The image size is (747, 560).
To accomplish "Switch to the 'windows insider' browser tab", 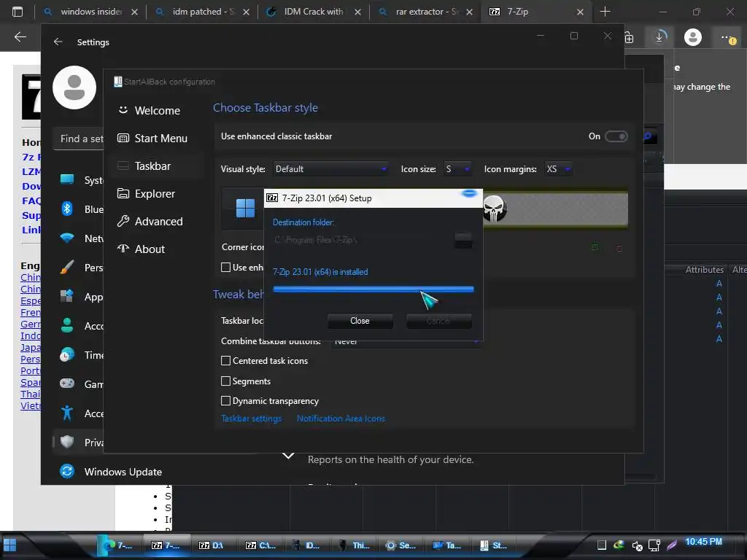I will 90,12.
